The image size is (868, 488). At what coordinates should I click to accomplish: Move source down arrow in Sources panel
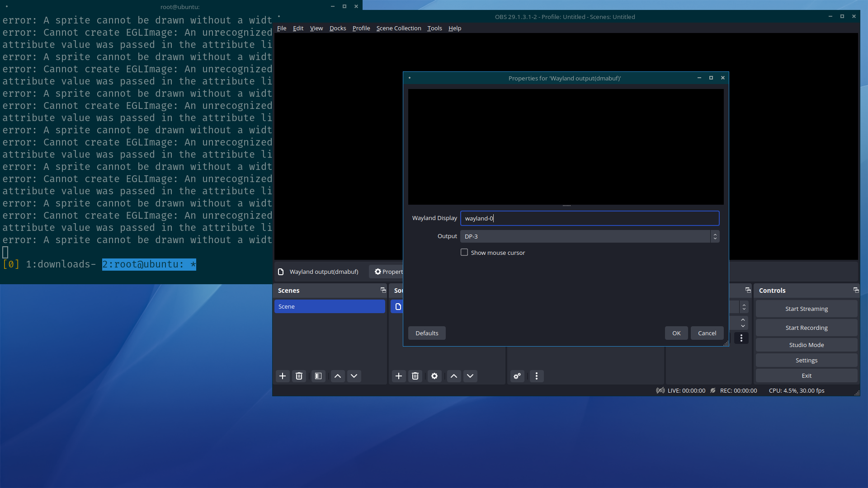coord(470,376)
